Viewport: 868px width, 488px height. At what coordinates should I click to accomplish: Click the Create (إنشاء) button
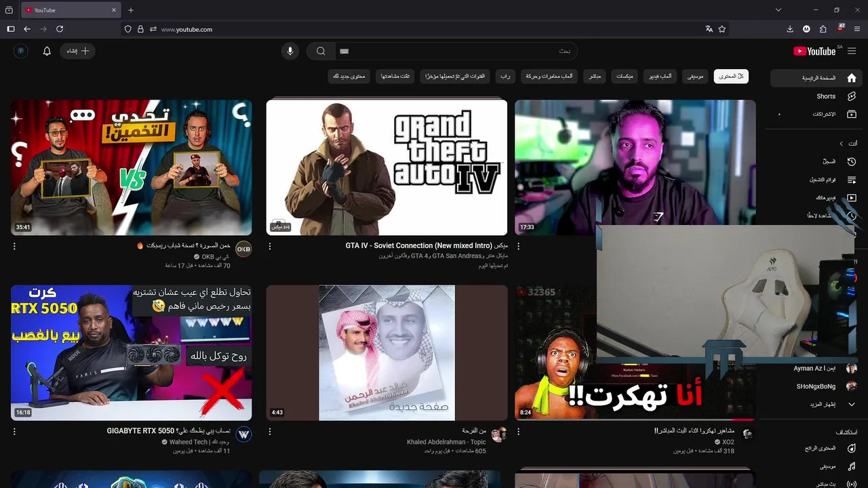pyautogui.click(x=78, y=51)
